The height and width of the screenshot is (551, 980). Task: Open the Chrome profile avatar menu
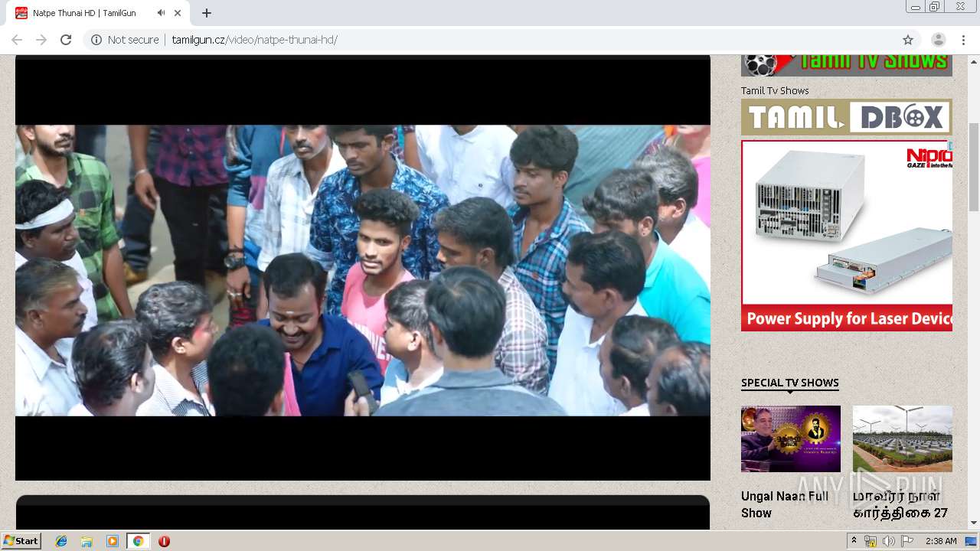click(938, 40)
